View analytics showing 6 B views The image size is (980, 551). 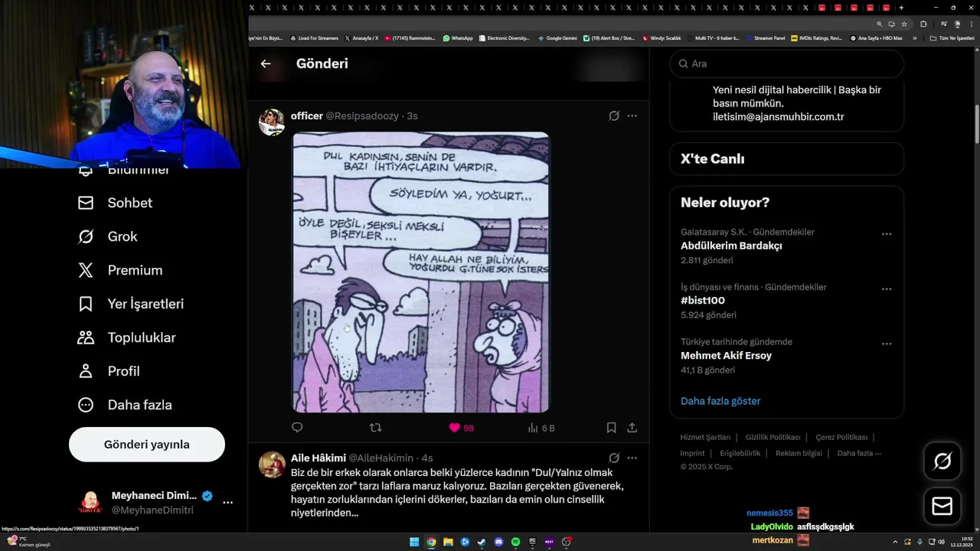(x=541, y=428)
